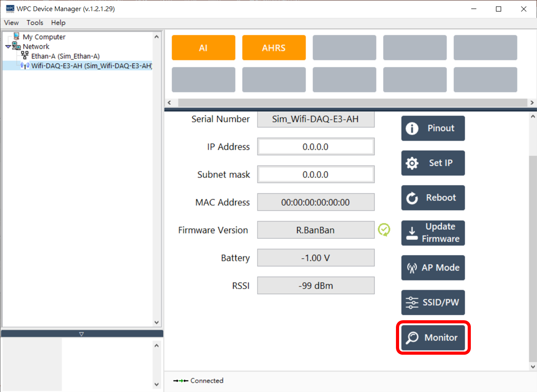The height and width of the screenshot is (392, 537).
Task: Open SSID/PW configuration
Action: click(433, 302)
